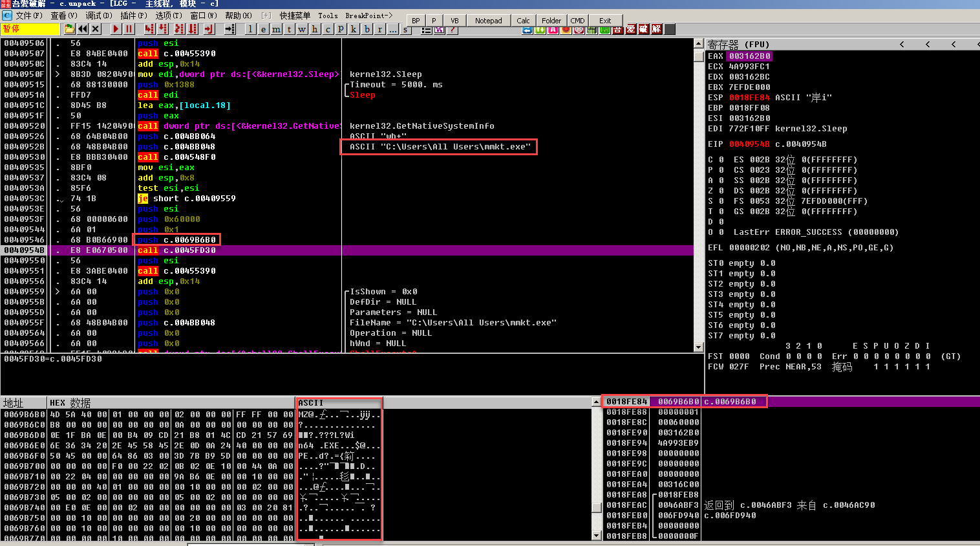Pause execution with the red pause icon
The height and width of the screenshot is (546, 980).
click(129, 29)
